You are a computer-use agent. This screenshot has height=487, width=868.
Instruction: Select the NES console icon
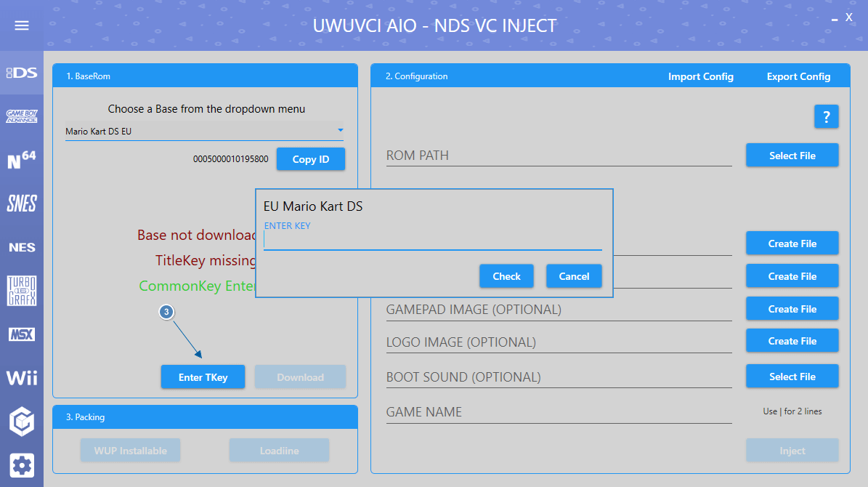click(x=22, y=247)
